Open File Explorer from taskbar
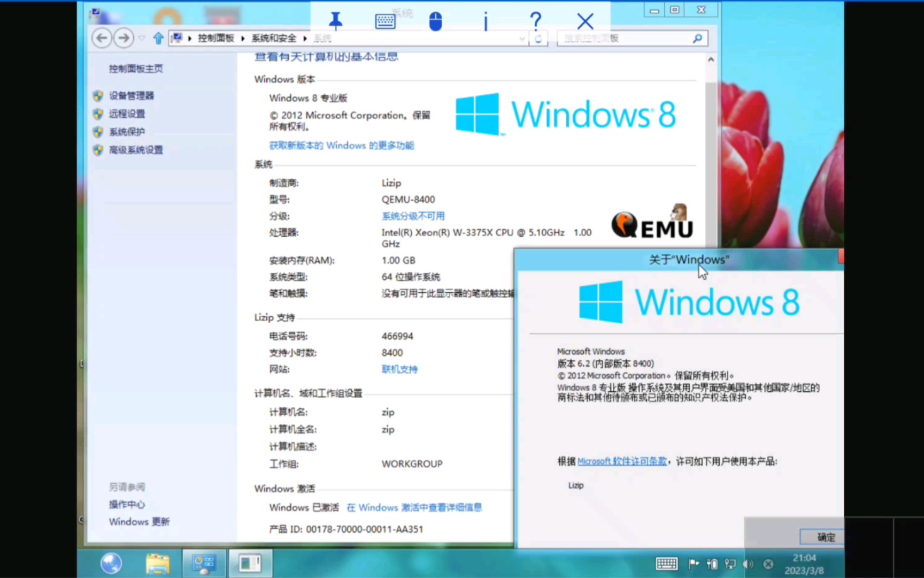The width and height of the screenshot is (924, 578). [x=158, y=564]
